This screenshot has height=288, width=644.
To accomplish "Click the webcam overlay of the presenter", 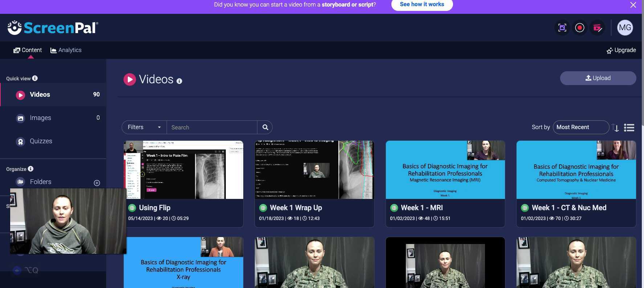I will [68, 221].
